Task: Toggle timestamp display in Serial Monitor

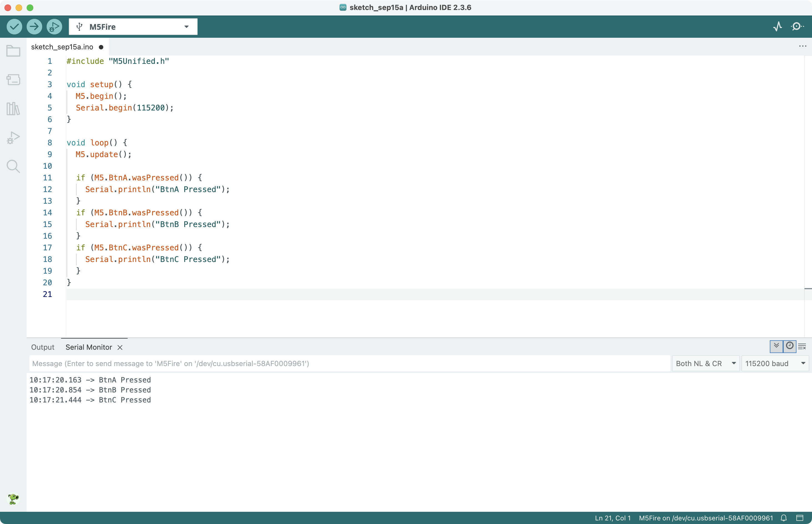Action: [x=790, y=346]
